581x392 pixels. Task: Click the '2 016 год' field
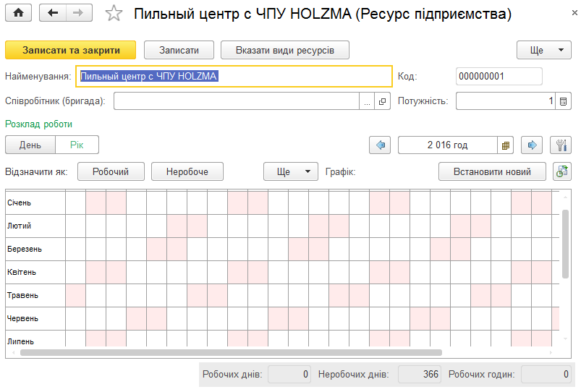click(448, 145)
